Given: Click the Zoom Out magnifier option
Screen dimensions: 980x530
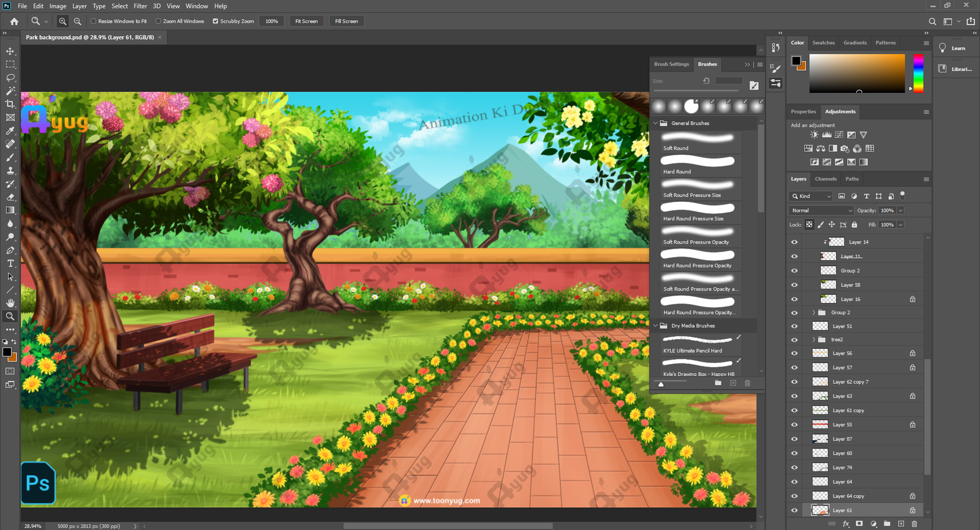Looking at the screenshot, I should click(77, 21).
